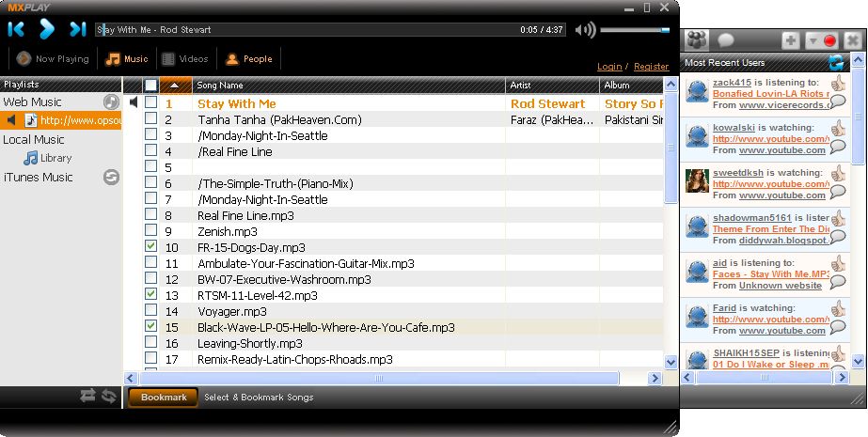This screenshot has height=437, width=868.
Task: Skip to the previous track
Action: (16, 29)
